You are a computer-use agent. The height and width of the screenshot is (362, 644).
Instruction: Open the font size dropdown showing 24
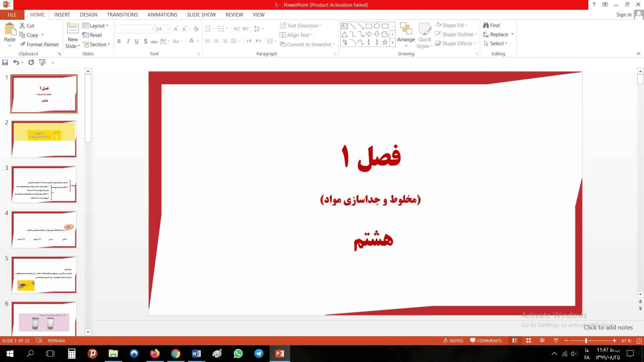(x=168, y=29)
